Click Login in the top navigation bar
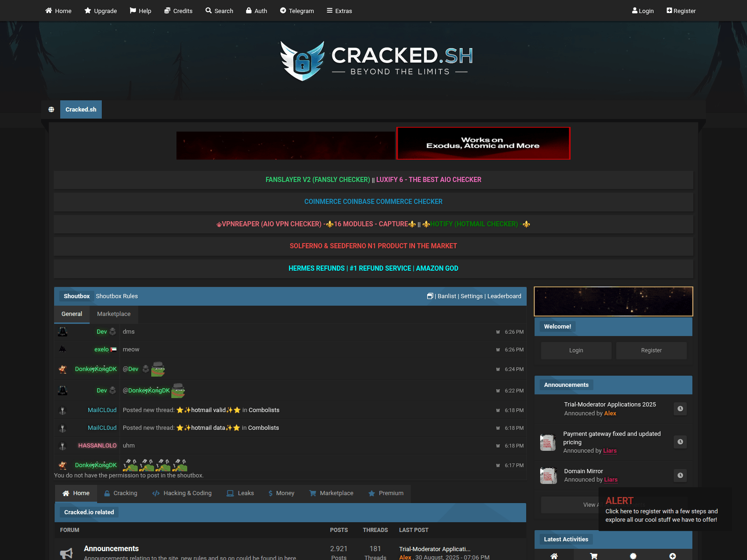 coord(643,11)
